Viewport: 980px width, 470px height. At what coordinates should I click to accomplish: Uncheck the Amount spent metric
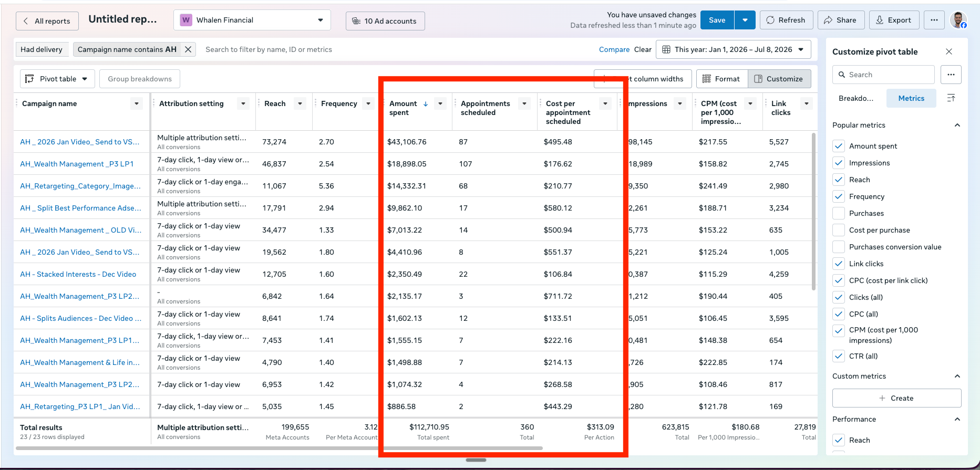point(839,146)
